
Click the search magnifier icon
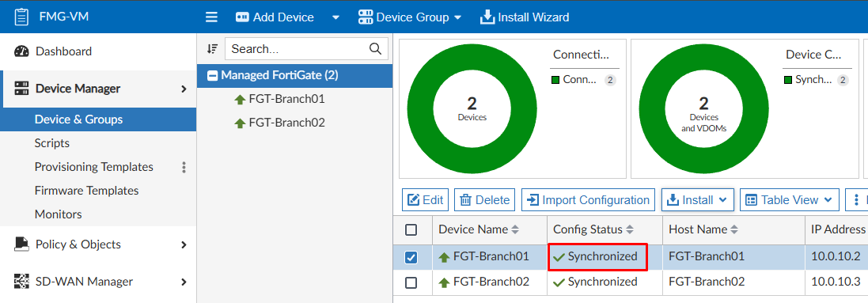coord(375,49)
